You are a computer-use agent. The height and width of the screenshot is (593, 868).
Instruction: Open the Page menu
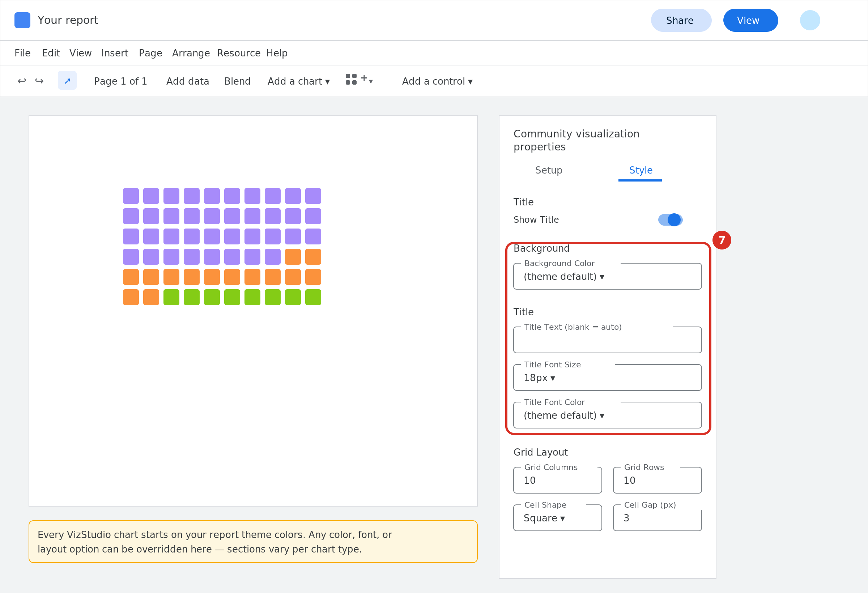(x=150, y=53)
